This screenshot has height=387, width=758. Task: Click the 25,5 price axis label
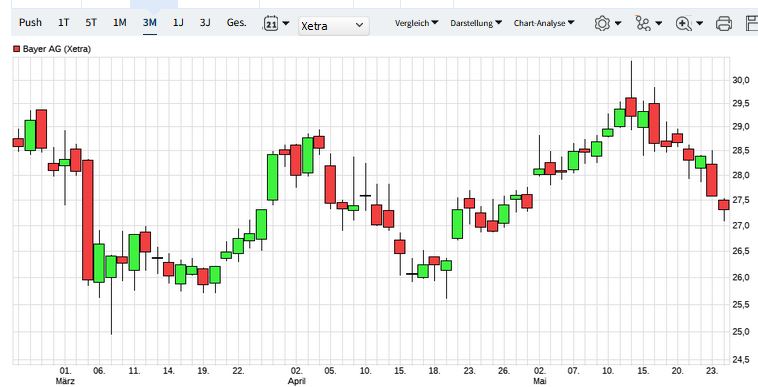(741, 304)
